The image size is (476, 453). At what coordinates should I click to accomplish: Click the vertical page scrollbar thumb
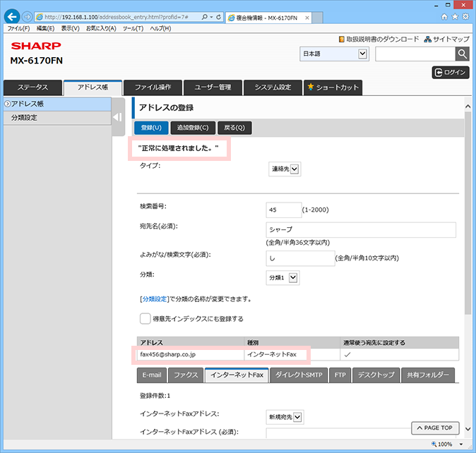468,212
